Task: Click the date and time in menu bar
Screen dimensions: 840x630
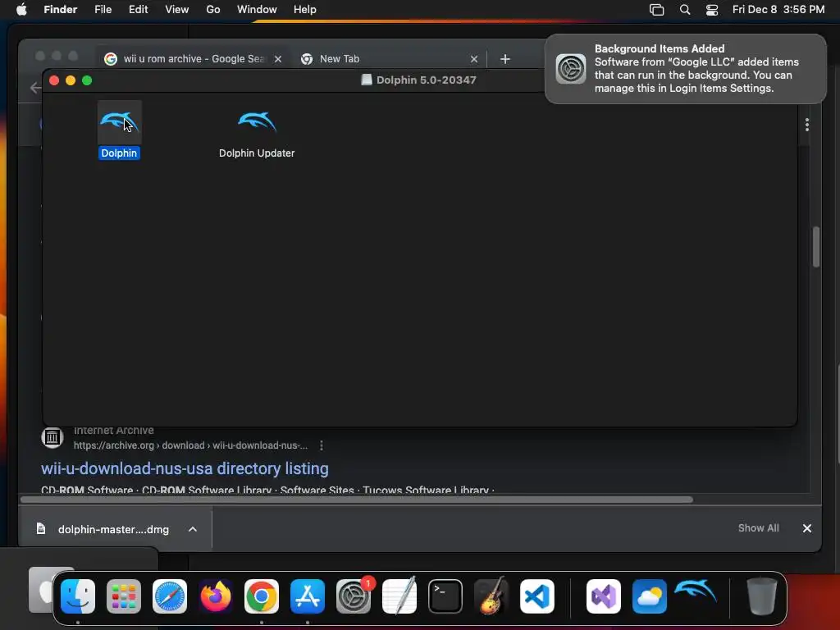Action: tap(778, 10)
